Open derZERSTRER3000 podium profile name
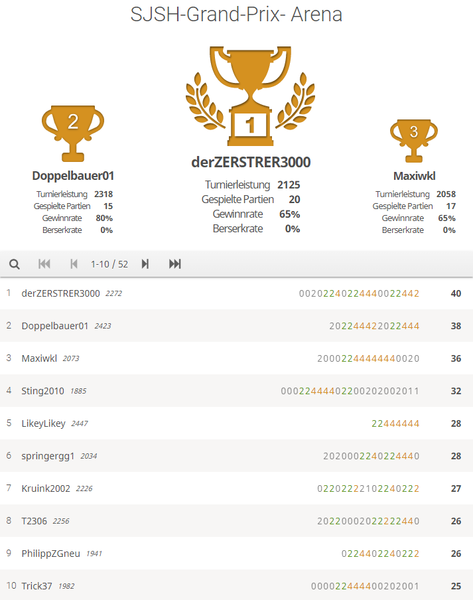Viewport: 473px width, 600px height. pos(251,162)
